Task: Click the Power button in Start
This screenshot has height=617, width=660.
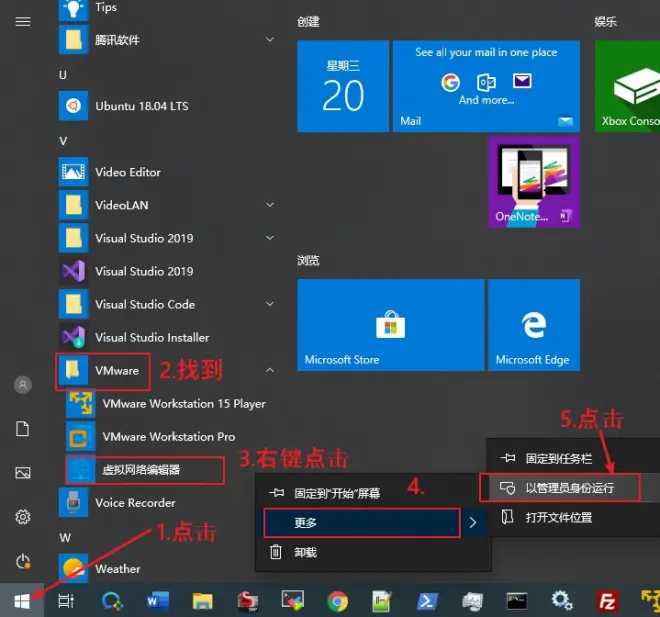Action: pos(23,561)
